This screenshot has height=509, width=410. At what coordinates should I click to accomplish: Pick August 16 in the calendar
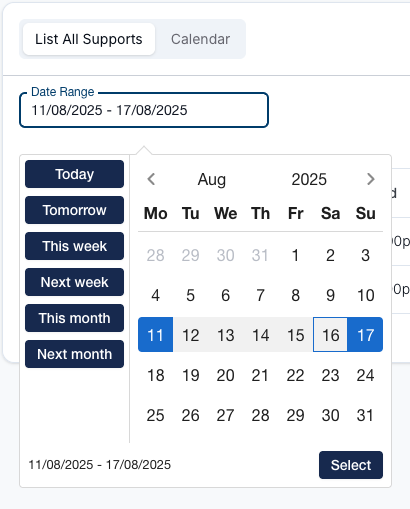pos(330,335)
